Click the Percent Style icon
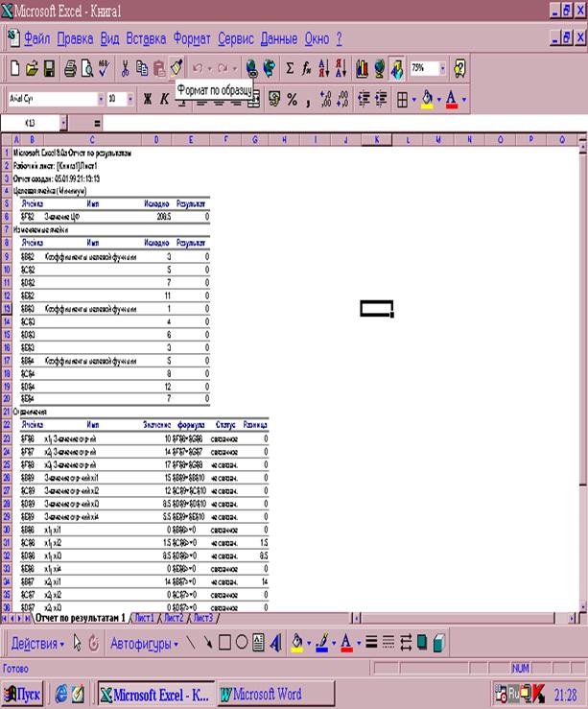 [292, 100]
